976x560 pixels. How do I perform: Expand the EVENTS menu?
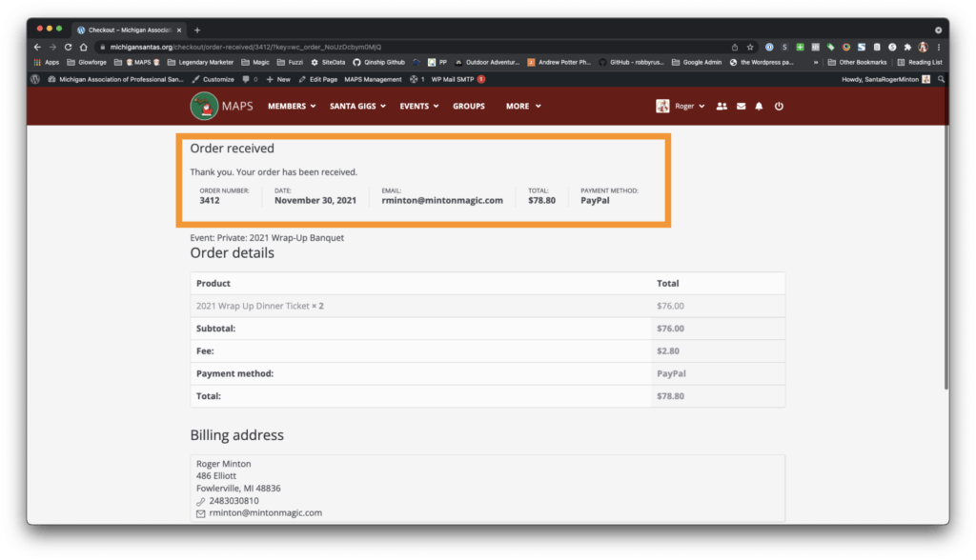point(419,107)
